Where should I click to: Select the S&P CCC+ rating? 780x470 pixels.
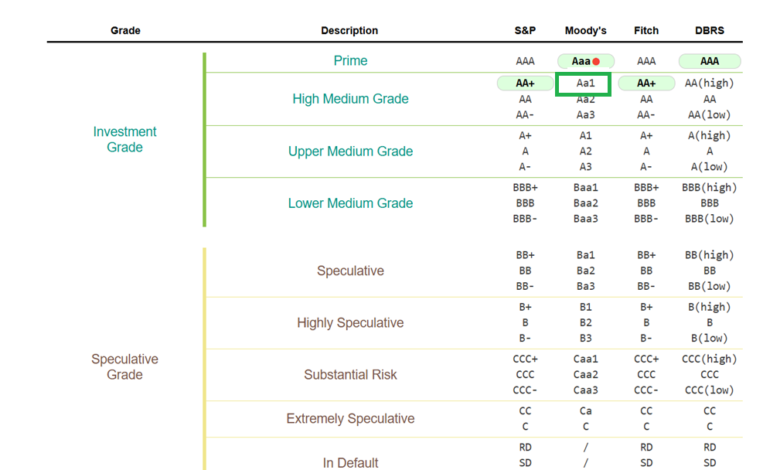pyautogui.click(x=525, y=359)
